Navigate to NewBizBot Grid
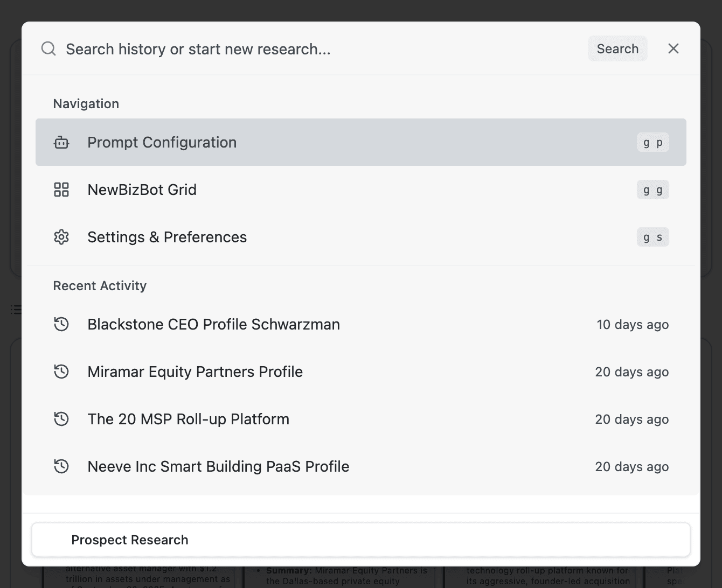 click(x=142, y=190)
